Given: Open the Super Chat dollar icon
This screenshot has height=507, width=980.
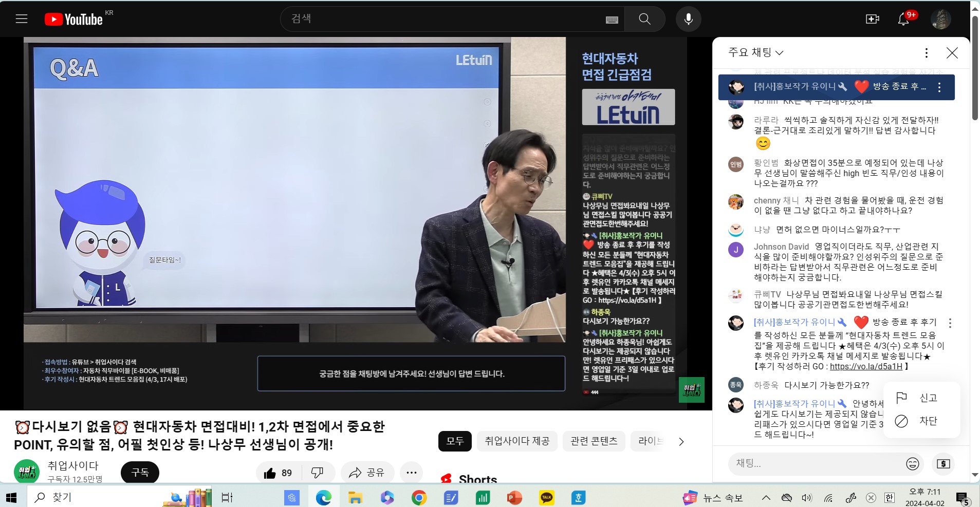Looking at the screenshot, I should tap(943, 464).
